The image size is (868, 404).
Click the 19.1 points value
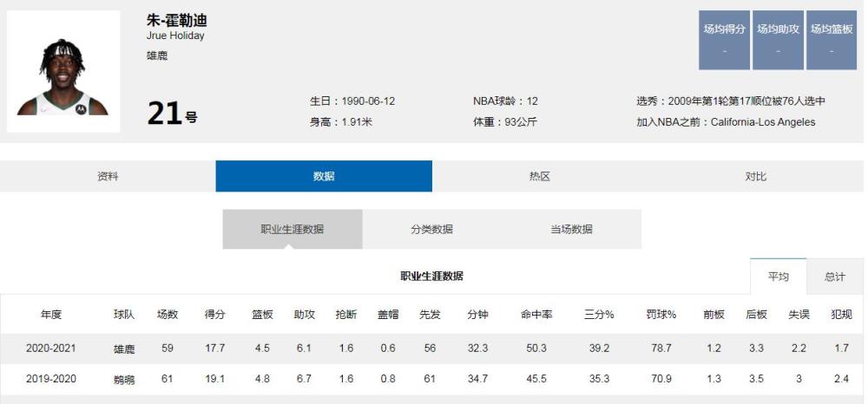(214, 379)
